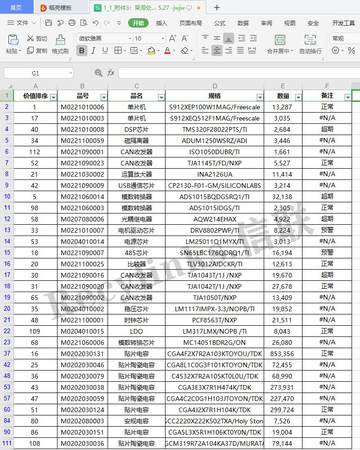This screenshot has width=360, height=450.
Task: Switch to the 视图 ribbon tab
Action: pyautogui.click(x=290, y=23)
